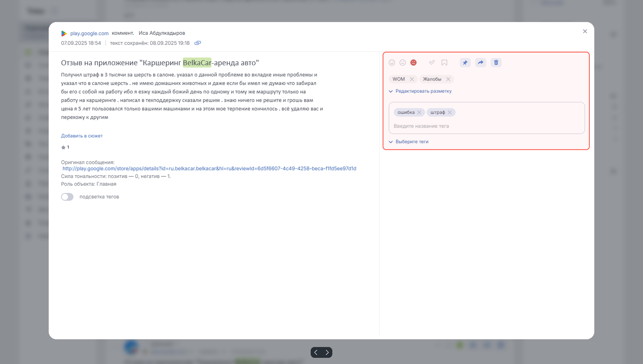The height and width of the screenshot is (364, 643).
Task: Click the highlighted BelkaCar word in title
Action: click(197, 62)
